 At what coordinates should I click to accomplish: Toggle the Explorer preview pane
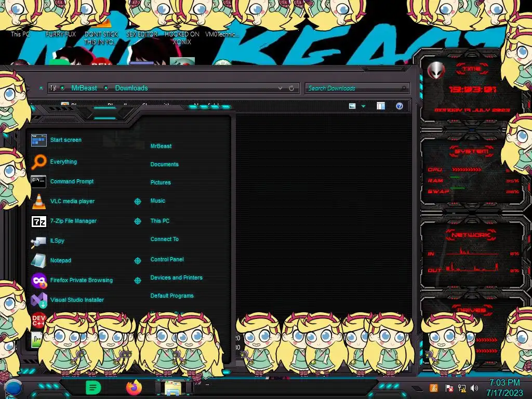click(381, 106)
